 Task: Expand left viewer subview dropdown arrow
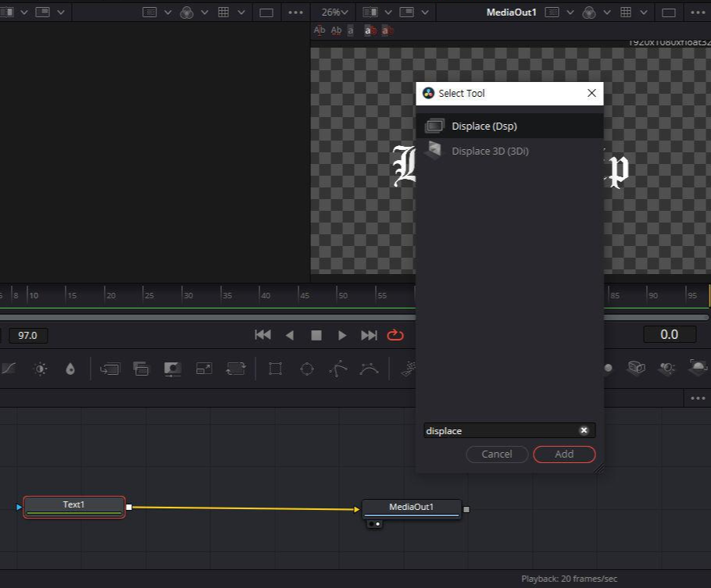[61, 12]
